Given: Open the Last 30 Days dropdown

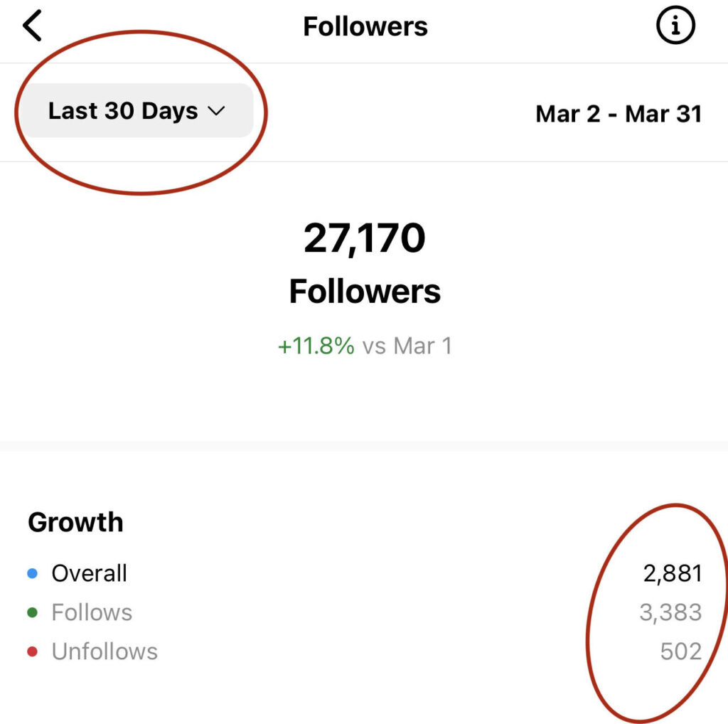Looking at the screenshot, I should tap(138, 110).
